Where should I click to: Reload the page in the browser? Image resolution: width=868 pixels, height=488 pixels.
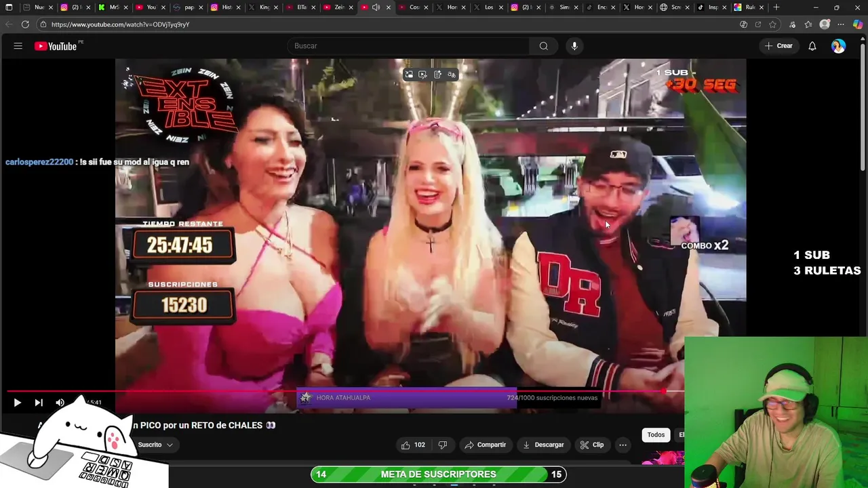click(x=25, y=24)
